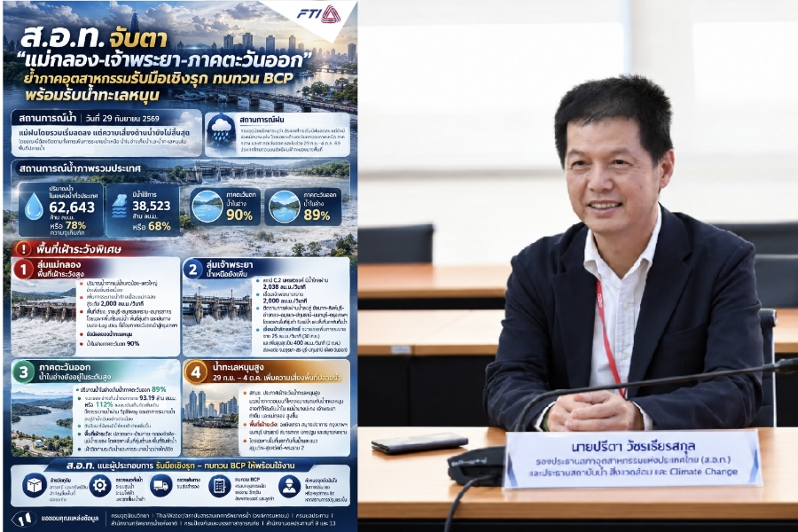Screen dimensions: 798x532
Task: Click the green number 3 badge
Action: click(23, 372)
